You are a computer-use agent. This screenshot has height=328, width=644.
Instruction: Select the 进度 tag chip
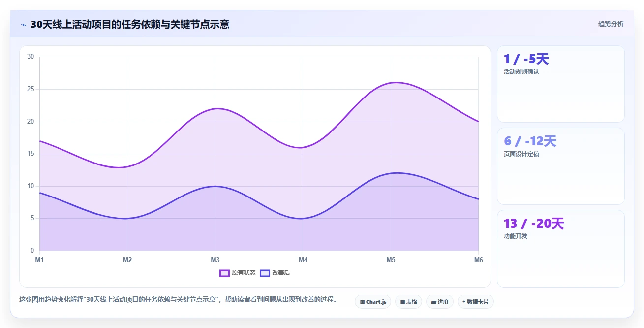coord(440,302)
